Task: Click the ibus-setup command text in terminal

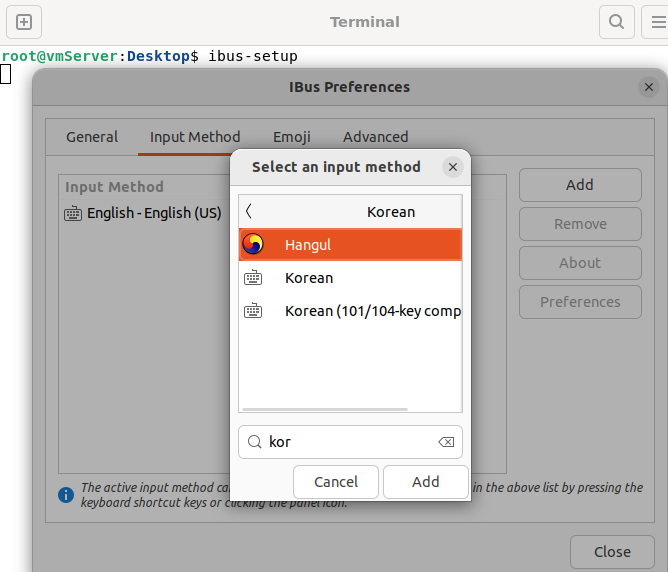Action: (253, 56)
